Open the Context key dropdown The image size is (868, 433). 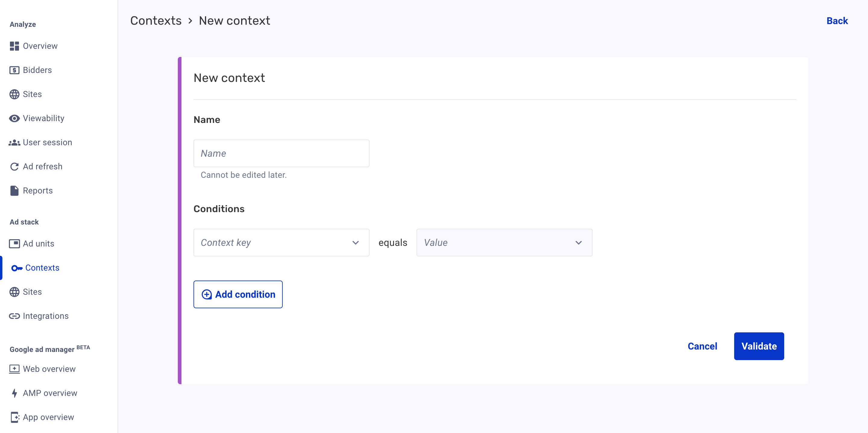(281, 243)
